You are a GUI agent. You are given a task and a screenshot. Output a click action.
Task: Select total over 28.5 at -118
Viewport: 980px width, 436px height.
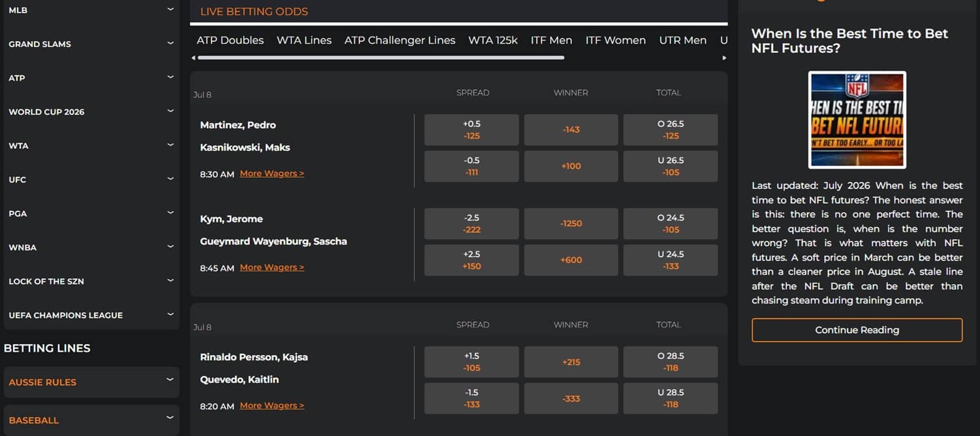click(x=671, y=362)
